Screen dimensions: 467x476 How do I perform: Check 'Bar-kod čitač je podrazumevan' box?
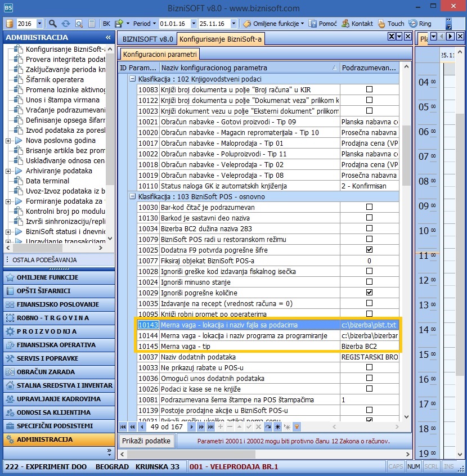[369, 207]
